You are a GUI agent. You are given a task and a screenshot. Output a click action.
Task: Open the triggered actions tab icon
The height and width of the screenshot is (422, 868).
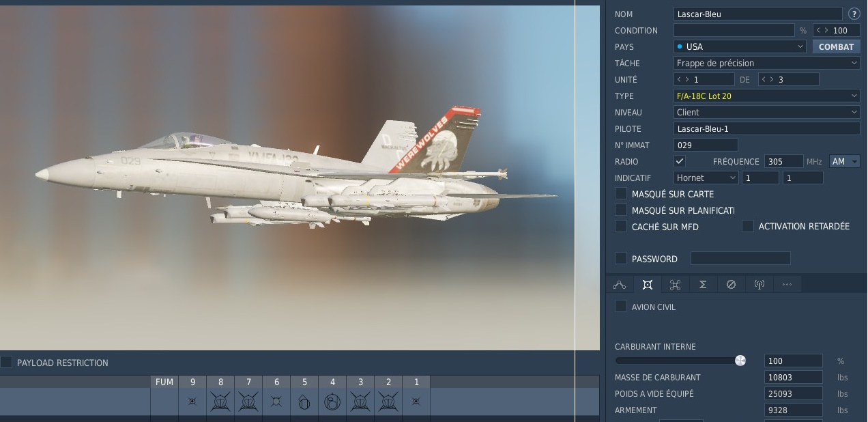click(x=676, y=285)
